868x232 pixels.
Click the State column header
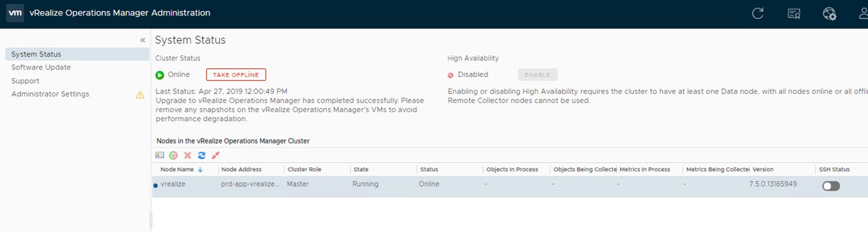tap(361, 169)
